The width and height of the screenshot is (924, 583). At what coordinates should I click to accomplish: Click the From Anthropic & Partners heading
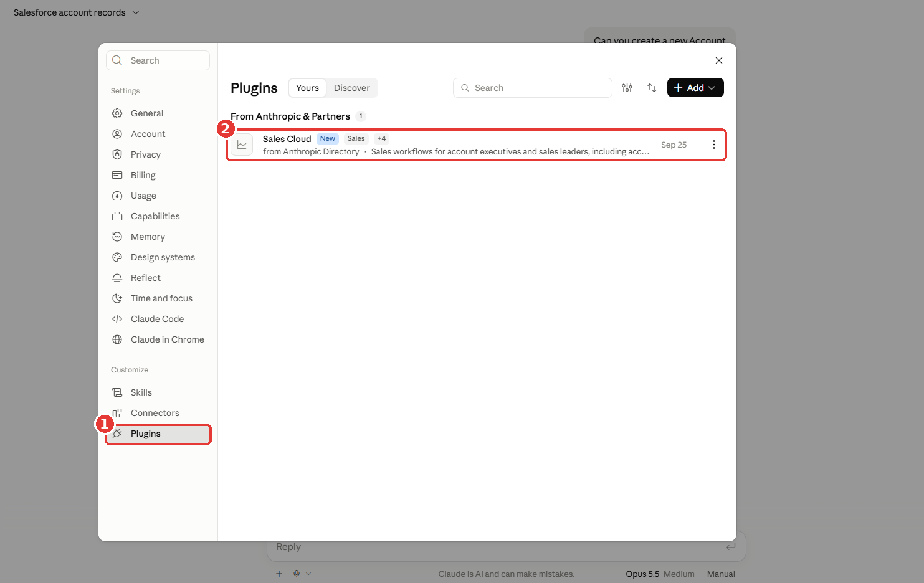[290, 116]
